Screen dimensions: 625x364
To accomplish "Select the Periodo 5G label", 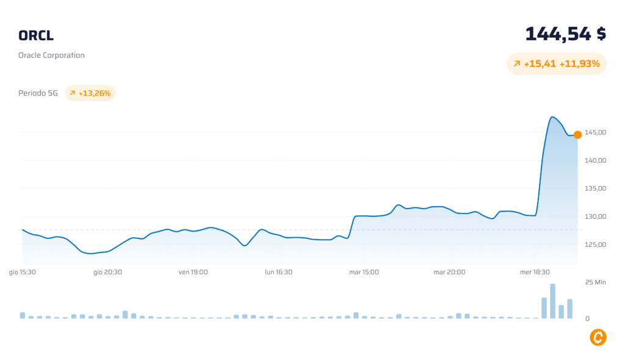I will 38,93.
